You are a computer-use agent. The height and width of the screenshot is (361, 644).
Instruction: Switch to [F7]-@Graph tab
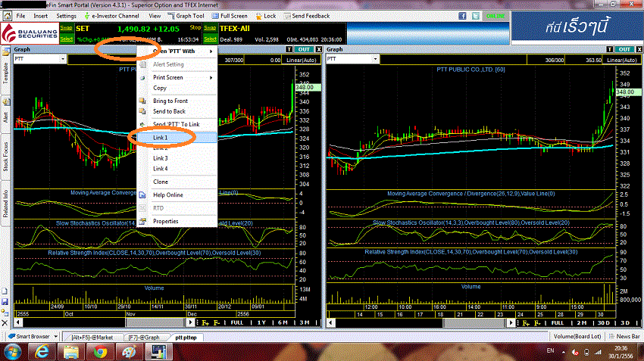click(144, 338)
